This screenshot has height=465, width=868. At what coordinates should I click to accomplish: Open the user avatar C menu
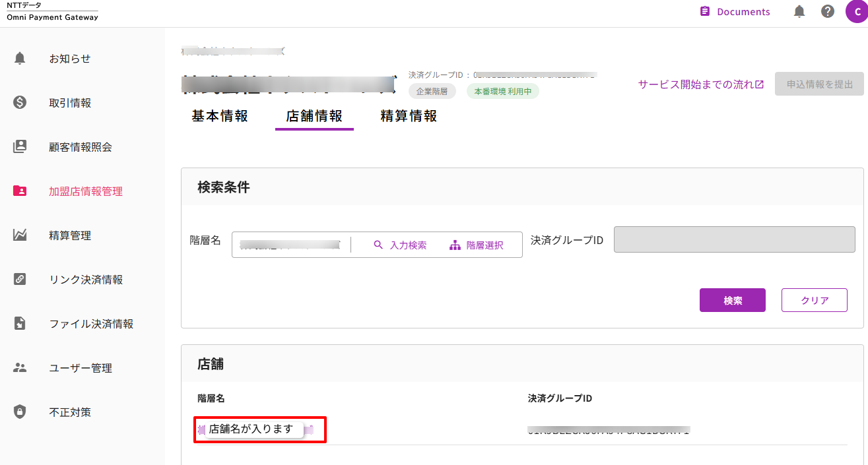tap(856, 11)
